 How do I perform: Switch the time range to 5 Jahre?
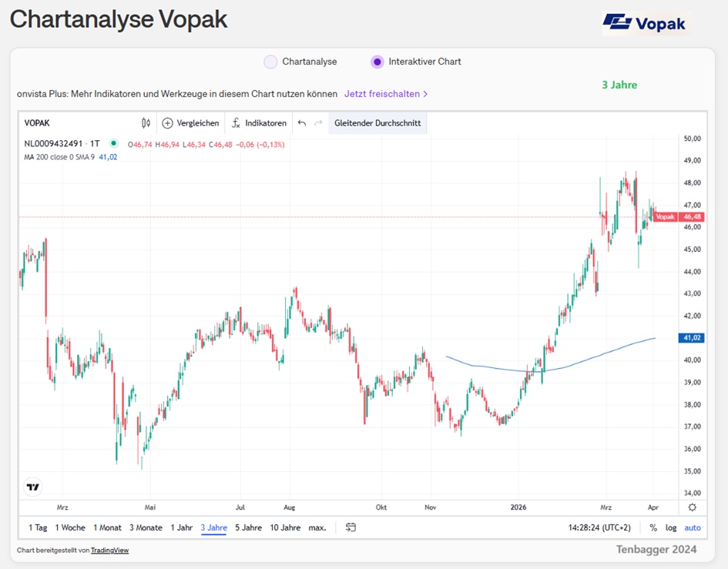[x=247, y=527]
